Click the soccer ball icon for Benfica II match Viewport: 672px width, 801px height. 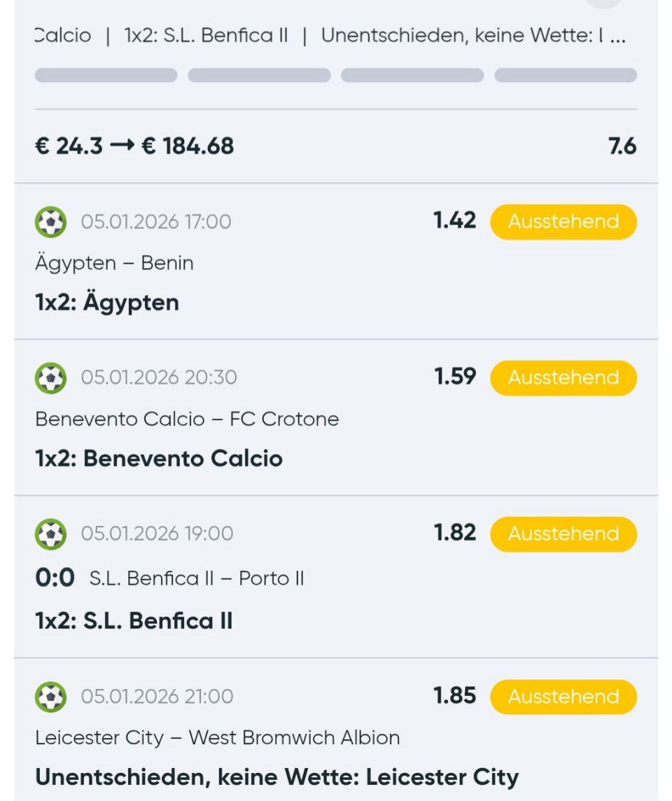point(50,534)
